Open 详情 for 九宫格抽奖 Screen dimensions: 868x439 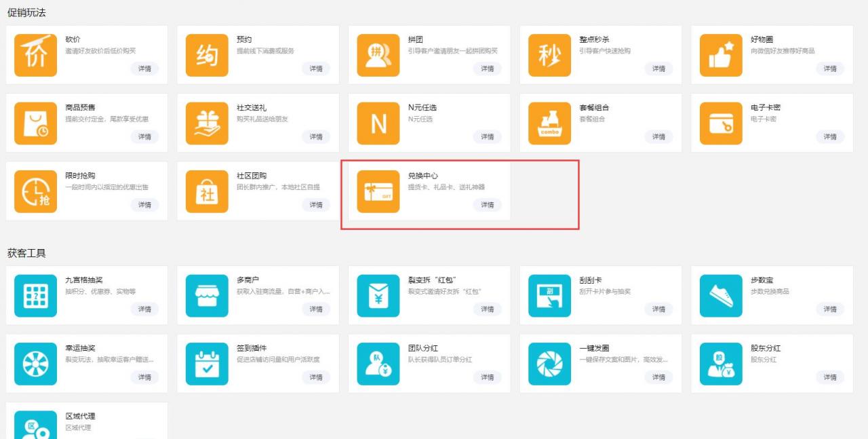144,309
